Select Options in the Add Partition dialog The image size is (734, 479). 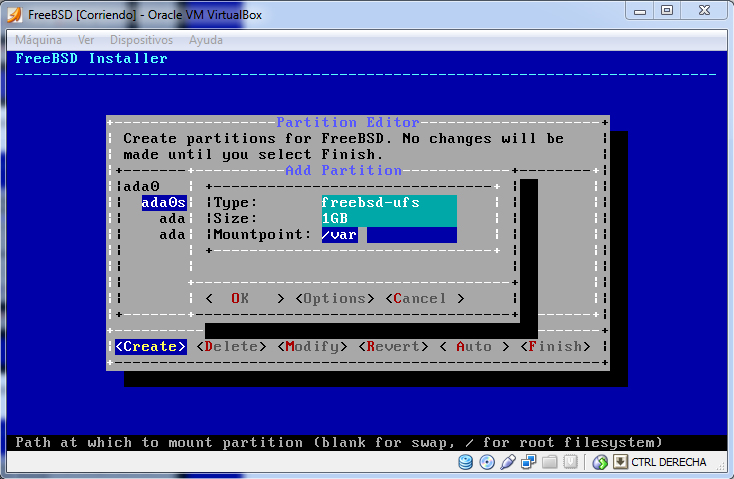(335, 299)
